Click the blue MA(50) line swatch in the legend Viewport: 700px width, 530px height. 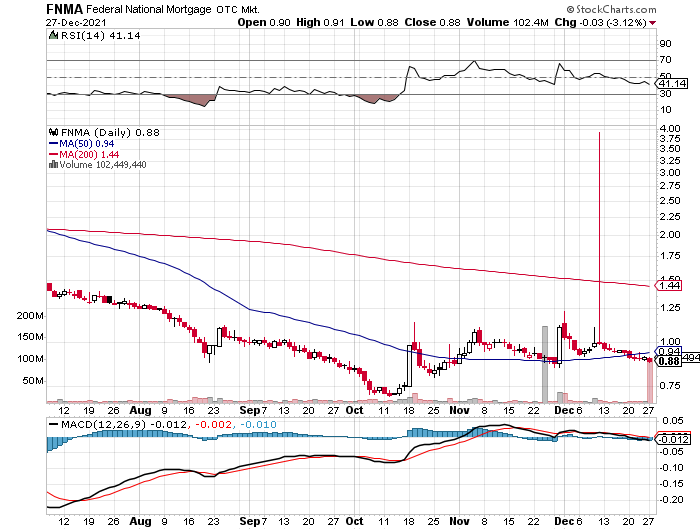[x=53, y=144]
